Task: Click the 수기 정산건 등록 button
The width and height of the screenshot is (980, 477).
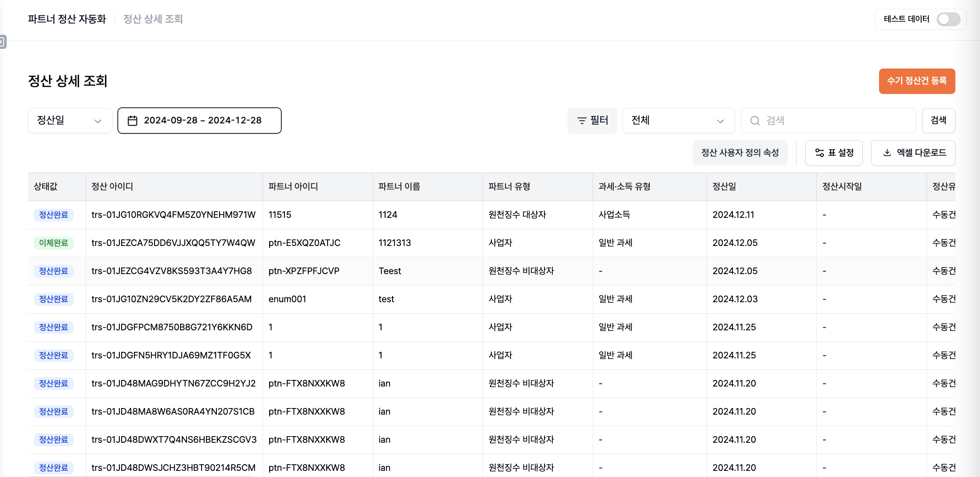Action: pos(917,81)
